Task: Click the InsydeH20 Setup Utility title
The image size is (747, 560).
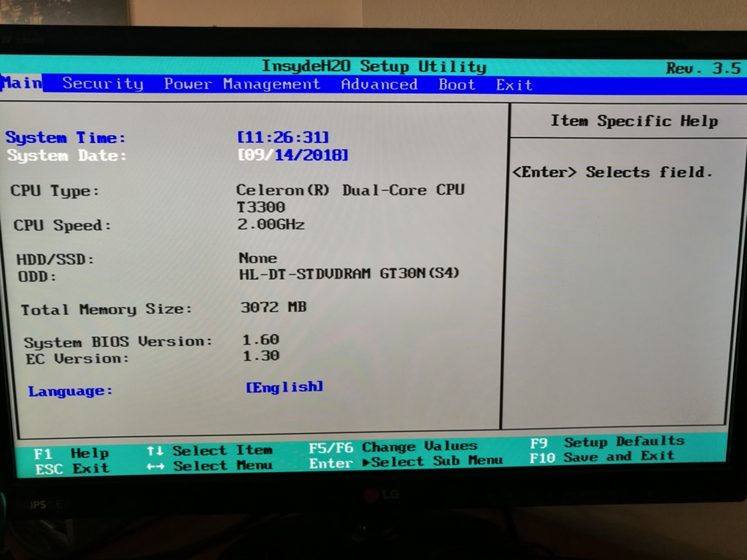Action: click(x=374, y=66)
